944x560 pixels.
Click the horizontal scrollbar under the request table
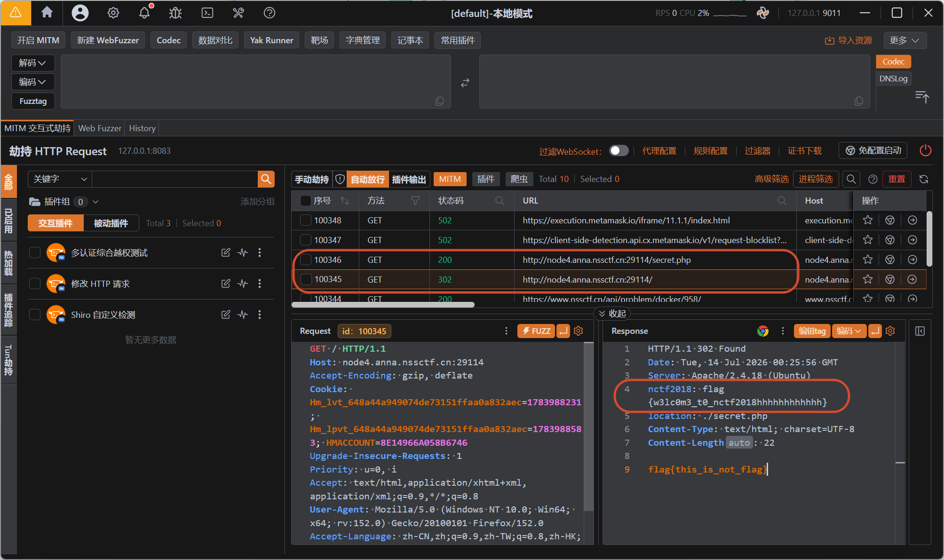[x=383, y=305]
